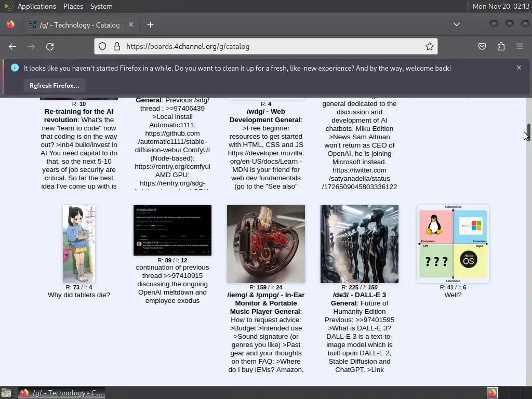Reload the page with the refresh icon

[50, 46]
